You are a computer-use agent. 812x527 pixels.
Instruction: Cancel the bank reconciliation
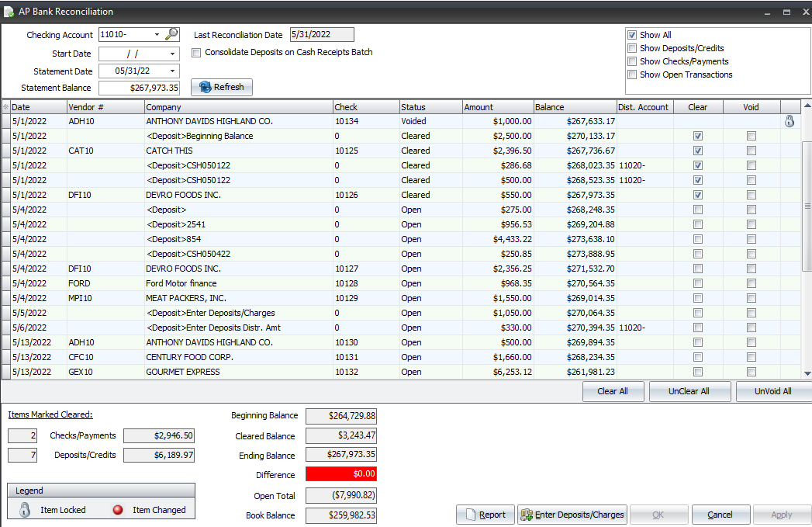click(720, 515)
